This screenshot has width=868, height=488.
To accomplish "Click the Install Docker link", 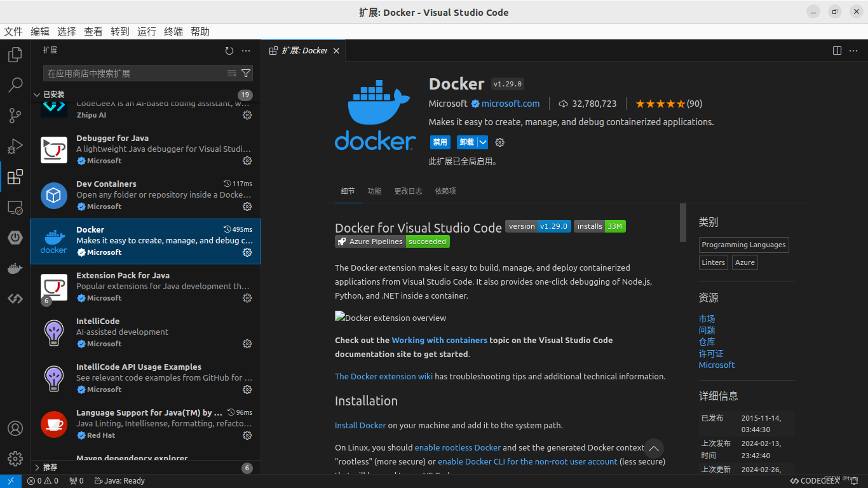I will (360, 425).
